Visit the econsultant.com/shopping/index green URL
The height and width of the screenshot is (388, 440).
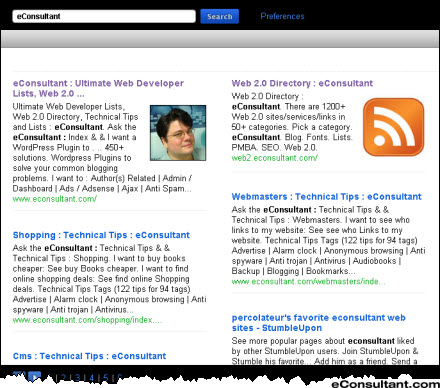coord(87,320)
